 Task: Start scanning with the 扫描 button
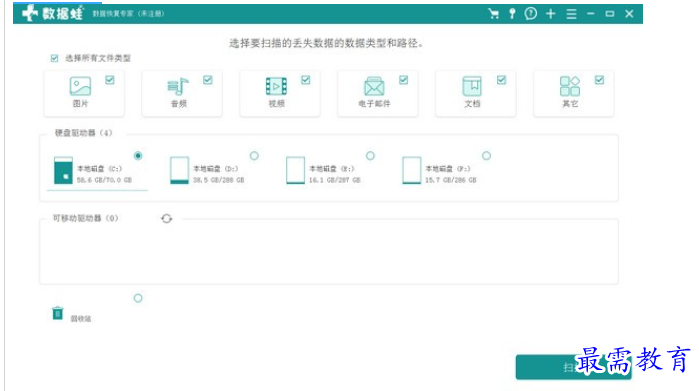573,367
